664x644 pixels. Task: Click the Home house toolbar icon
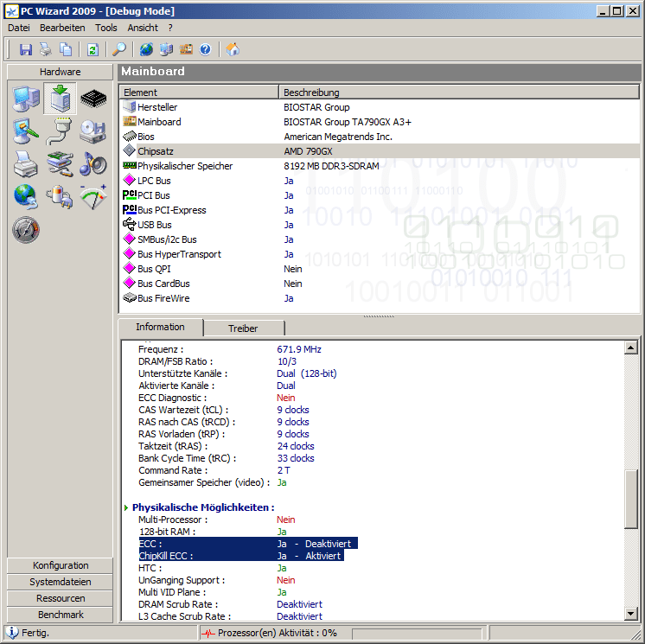click(x=233, y=49)
